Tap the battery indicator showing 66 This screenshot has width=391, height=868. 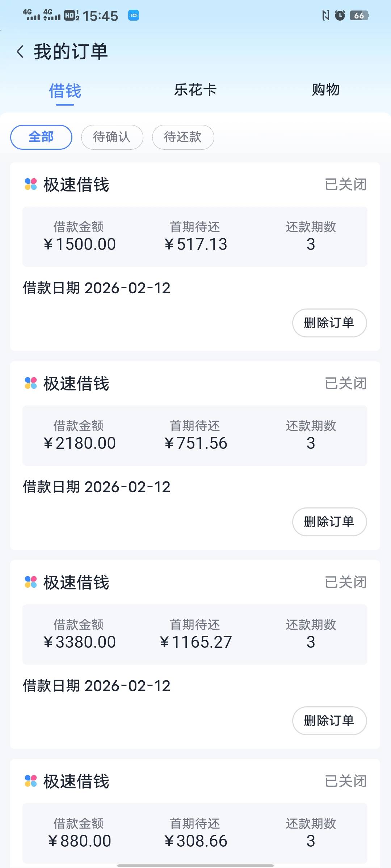coord(359,15)
